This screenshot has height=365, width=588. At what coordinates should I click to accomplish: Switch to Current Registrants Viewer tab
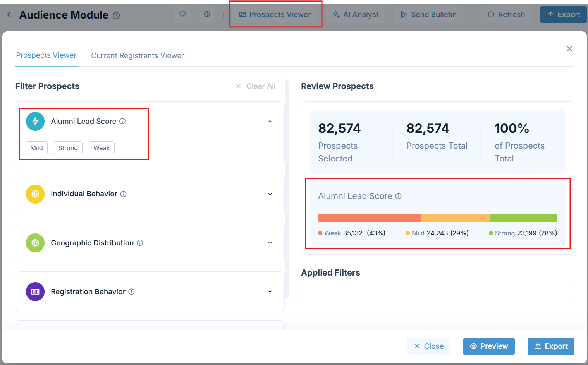138,56
